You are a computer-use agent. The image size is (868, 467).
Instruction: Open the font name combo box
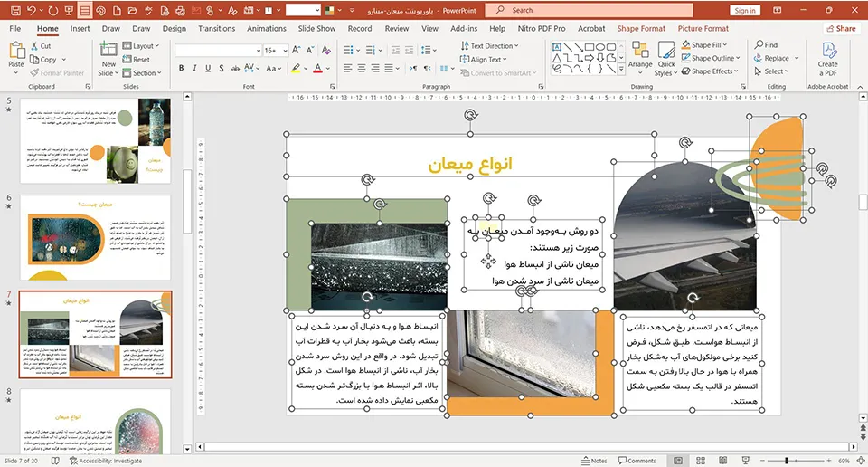(218, 51)
